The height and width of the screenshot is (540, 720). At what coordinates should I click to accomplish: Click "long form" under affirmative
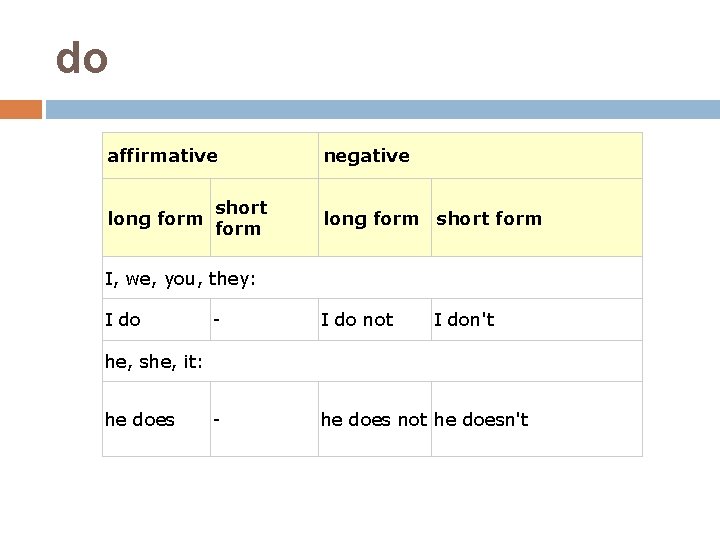coord(155,219)
